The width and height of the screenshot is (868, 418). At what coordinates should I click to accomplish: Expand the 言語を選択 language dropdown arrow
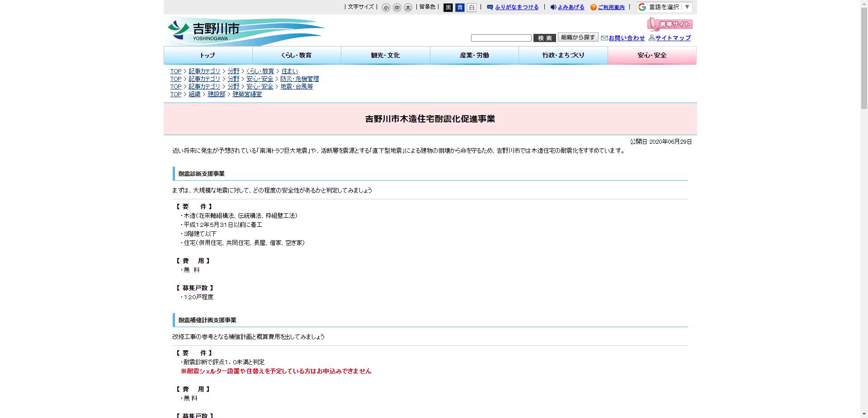(686, 7)
